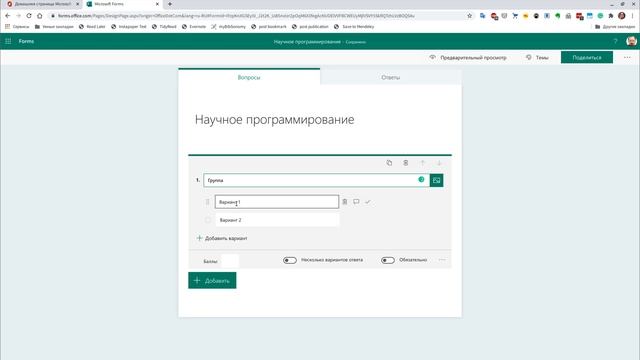Insert media with the image icon
The image size is (640, 360).
point(436,180)
